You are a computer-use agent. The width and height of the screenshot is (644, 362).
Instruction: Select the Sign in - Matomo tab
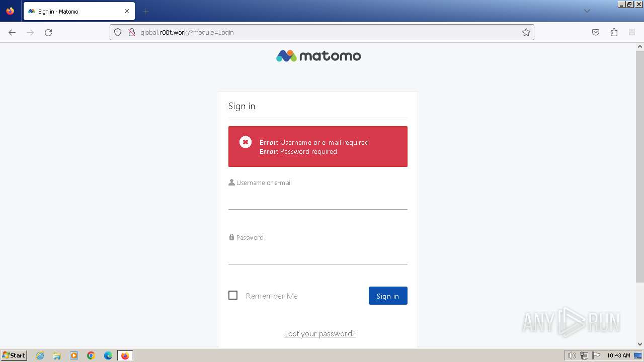[x=79, y=11]
